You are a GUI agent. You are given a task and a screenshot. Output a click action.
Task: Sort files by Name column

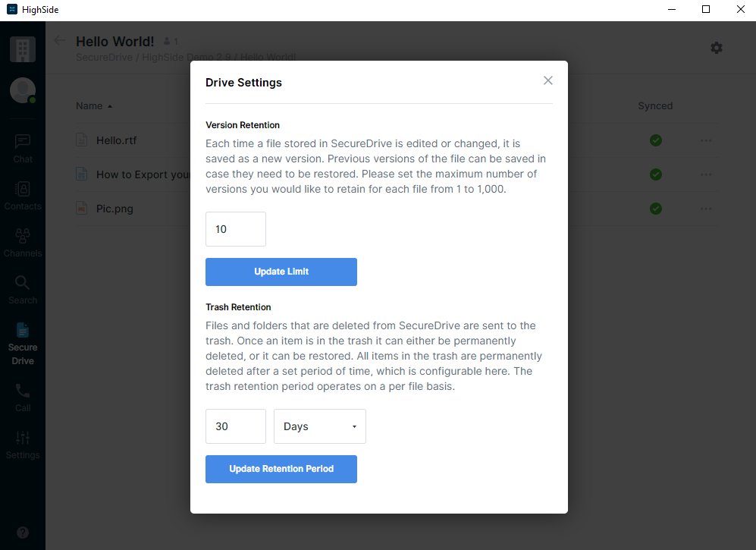[x=93, y=105]
